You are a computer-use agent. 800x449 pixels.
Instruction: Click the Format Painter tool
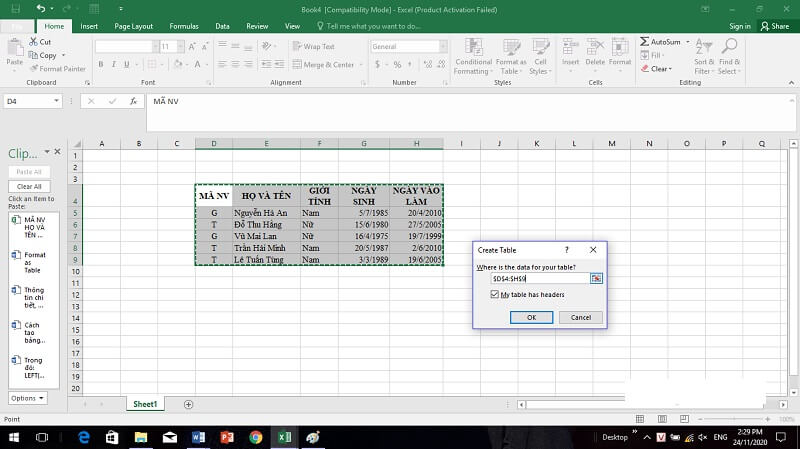coord(59,69)
